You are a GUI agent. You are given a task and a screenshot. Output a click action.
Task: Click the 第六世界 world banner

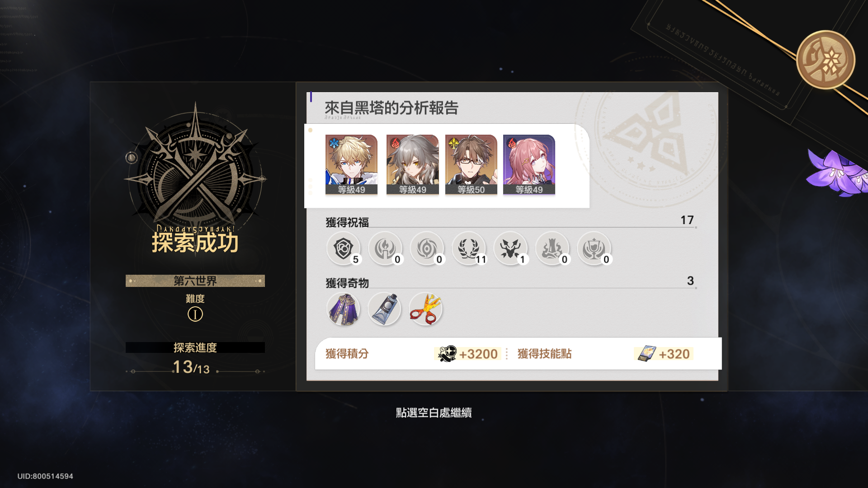click(x=195, y=281)
